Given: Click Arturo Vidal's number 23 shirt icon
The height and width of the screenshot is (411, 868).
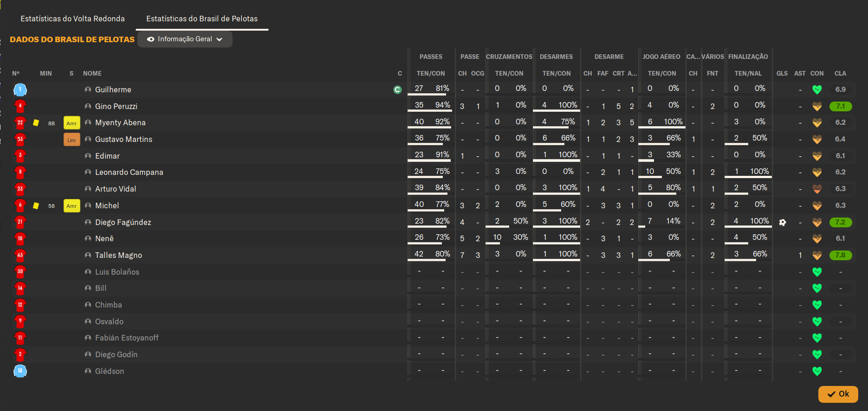Looking at the screenshot, I should click(x=20, y=189).
